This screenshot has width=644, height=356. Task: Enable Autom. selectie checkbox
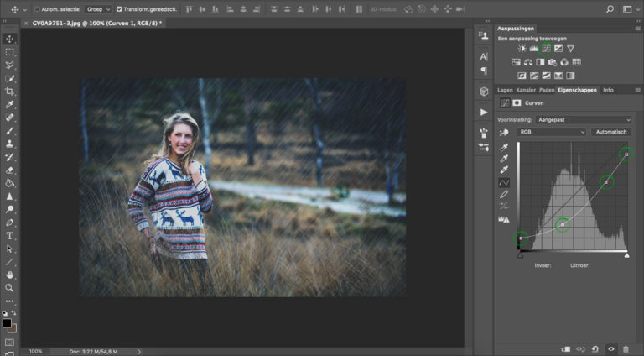[x=37, y=9]
